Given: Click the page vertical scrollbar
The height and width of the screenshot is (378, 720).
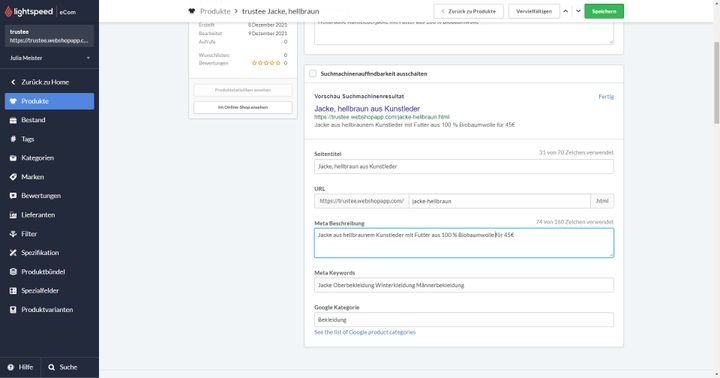Looking at the screenshot, I should [x=716, y=83].
